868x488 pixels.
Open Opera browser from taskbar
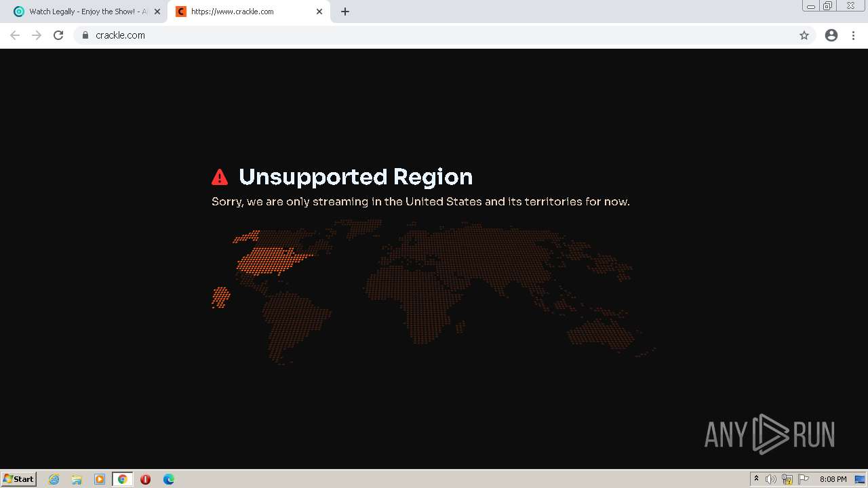pyautogui.click(x=145, y=479)
